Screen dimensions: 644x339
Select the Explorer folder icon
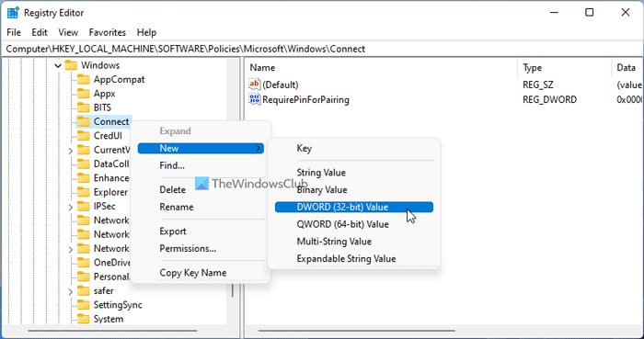point(84,192)
